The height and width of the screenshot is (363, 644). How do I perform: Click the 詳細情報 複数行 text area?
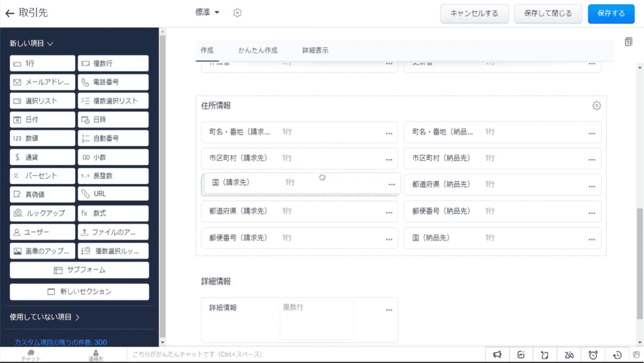tap(316, 320)
